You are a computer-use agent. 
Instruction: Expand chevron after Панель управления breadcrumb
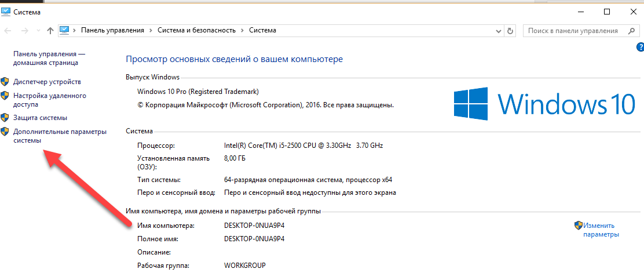point(151,30)
